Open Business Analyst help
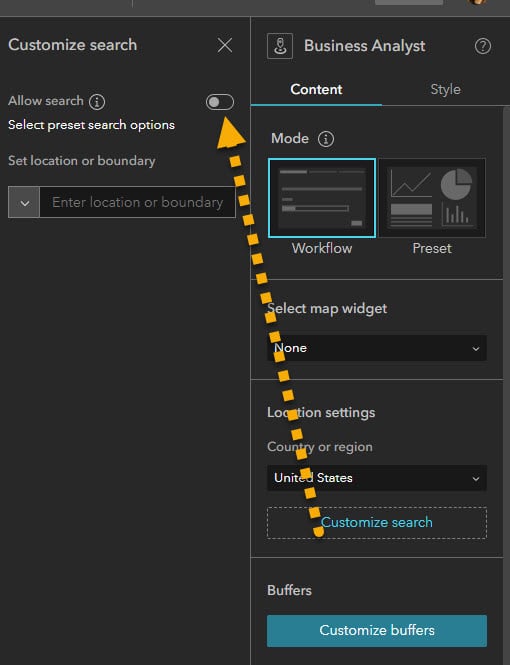The width and height of the screenshot is (510, 665). pos(482,46)
